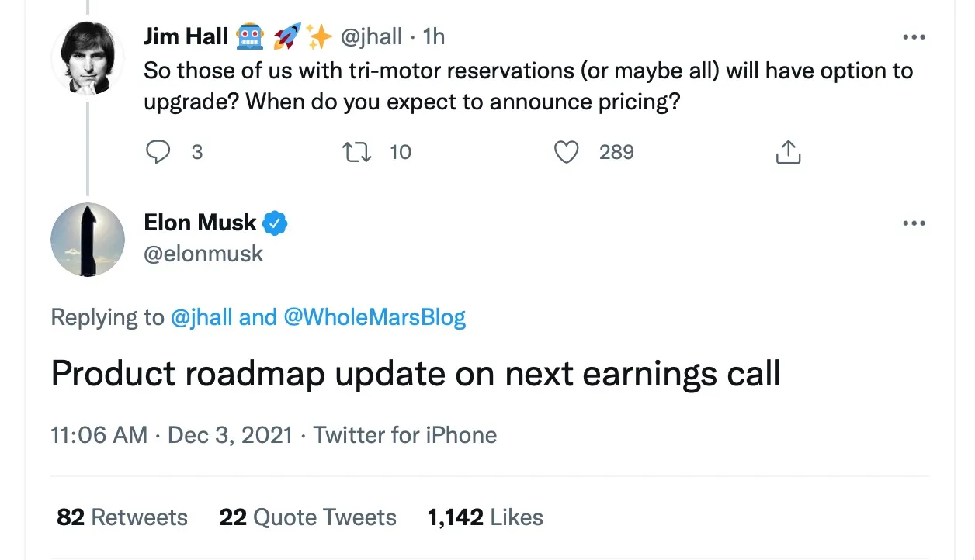Click the tweet timestamp 11:06 AM Dec 3, 2021

pyautogui.click(x=172, y=435)
